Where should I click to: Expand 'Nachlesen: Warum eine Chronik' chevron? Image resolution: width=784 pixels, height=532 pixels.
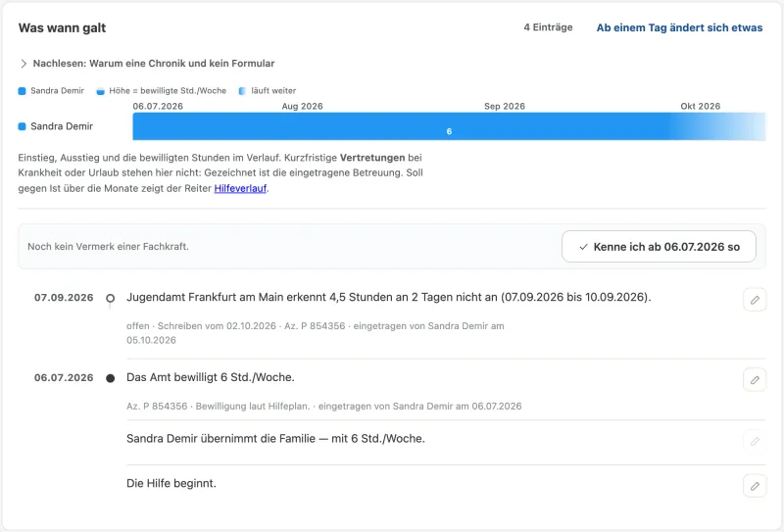[24, 64]
